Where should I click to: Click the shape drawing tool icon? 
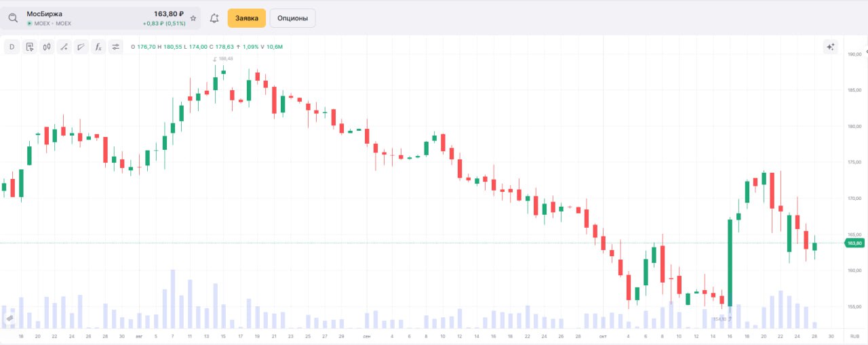tap(81, 47)
